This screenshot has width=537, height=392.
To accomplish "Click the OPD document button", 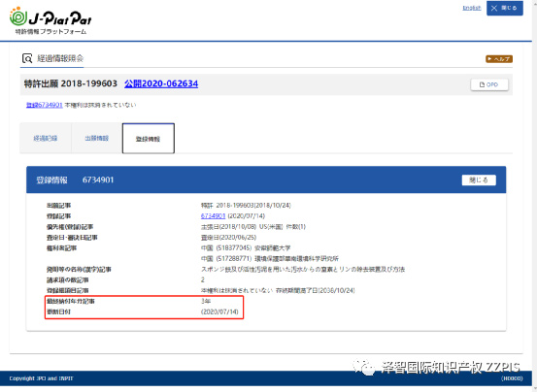I will (x=489, y=84).
